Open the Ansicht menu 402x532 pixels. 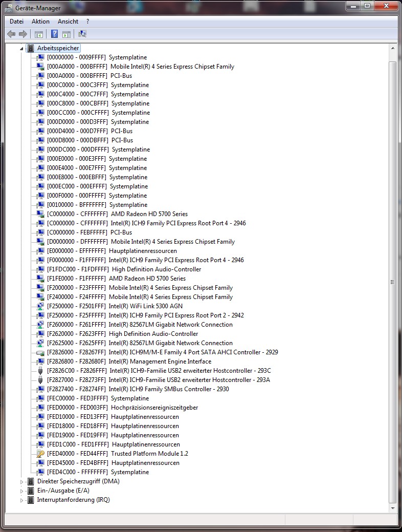click(68, 22)
